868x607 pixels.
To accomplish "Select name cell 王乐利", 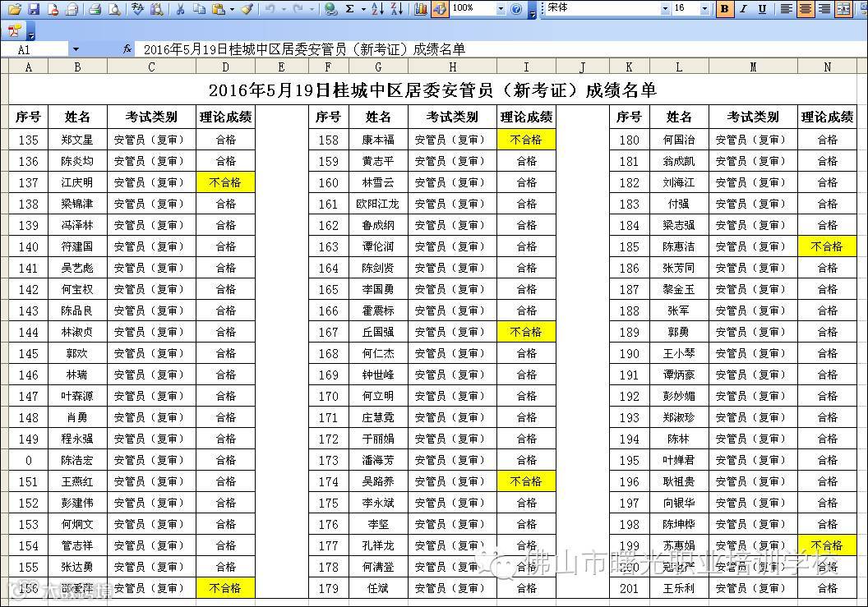I will (x=679, y=588).
